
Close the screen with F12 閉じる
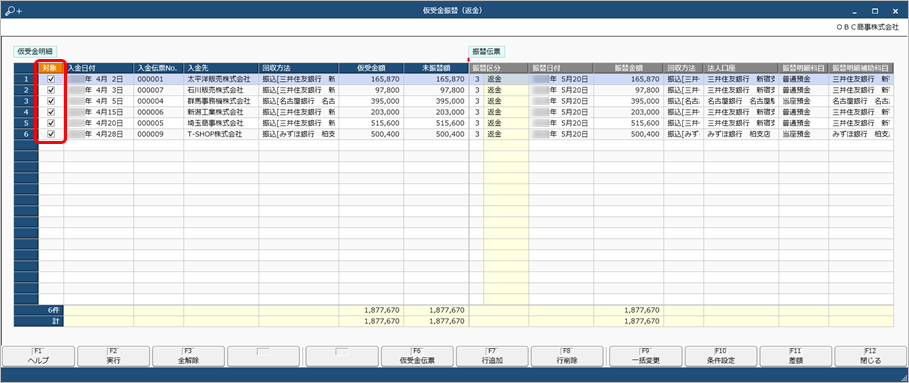pos(871,356)
